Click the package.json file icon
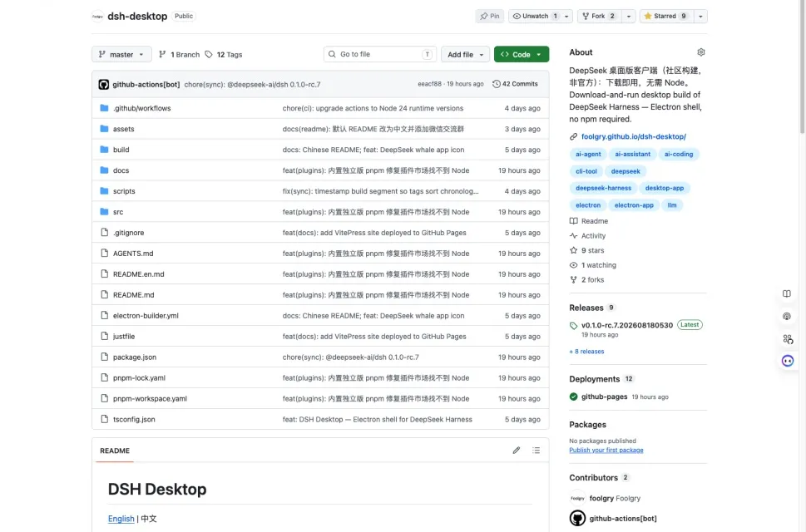The image size is (806, 532). pos(104,357)
